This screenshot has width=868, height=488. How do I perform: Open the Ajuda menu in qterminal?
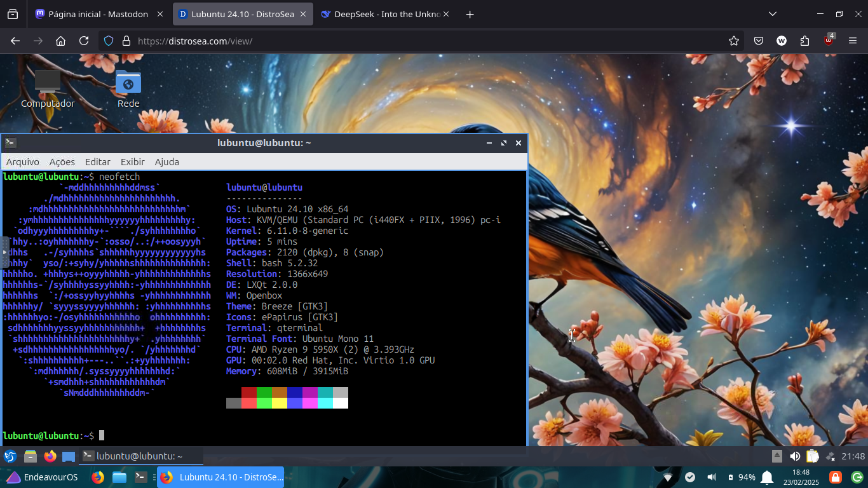click(x=167, y=162)
